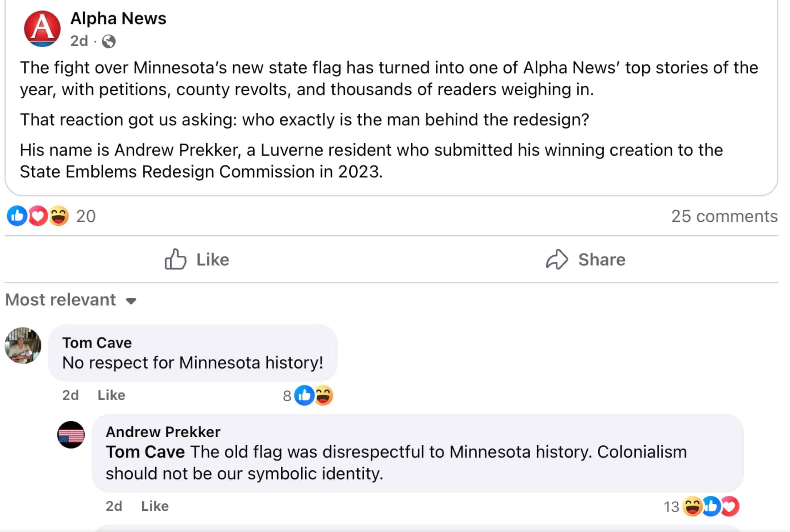
Task: Open the 25 comments link
Action: tap(724, 216)
